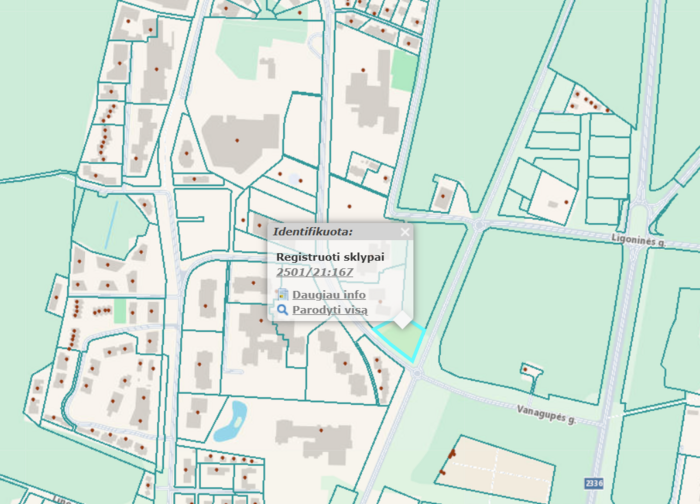Click the large gray building above the popup

point(241,139)
